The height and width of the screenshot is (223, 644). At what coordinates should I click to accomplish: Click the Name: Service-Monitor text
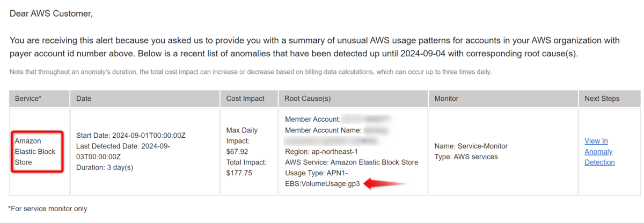click(471, 146)
